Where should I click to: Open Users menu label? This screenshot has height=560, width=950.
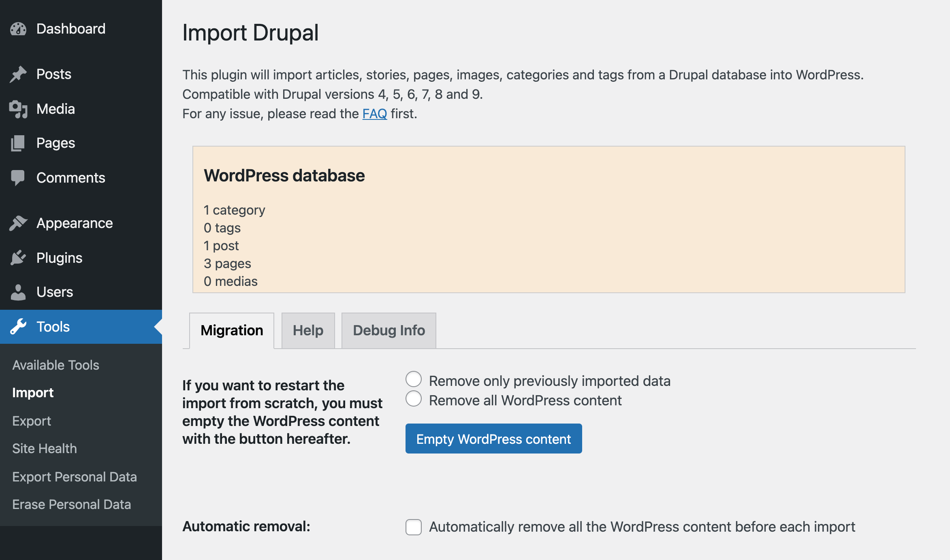coord(55,292)
